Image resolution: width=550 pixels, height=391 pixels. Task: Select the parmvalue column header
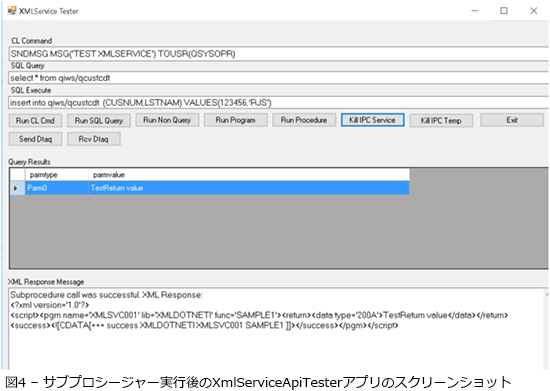pyautogui.click(x=248, y=175)
